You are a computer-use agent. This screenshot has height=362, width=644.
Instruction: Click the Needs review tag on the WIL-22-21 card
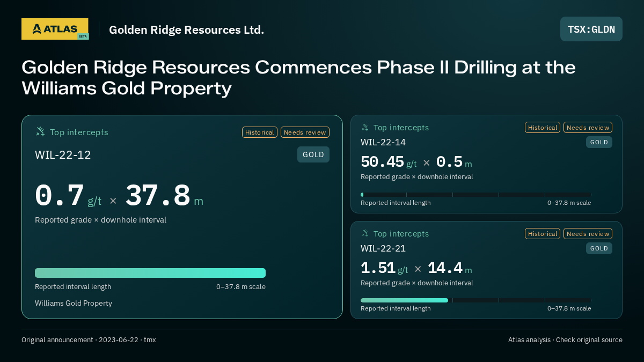[588, 234]
